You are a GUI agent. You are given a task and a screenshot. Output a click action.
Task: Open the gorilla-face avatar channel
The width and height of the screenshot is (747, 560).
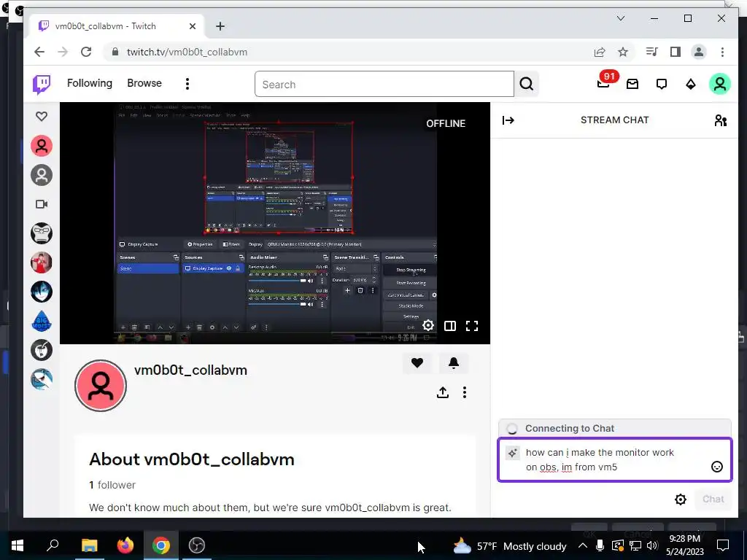click(42, 233)
